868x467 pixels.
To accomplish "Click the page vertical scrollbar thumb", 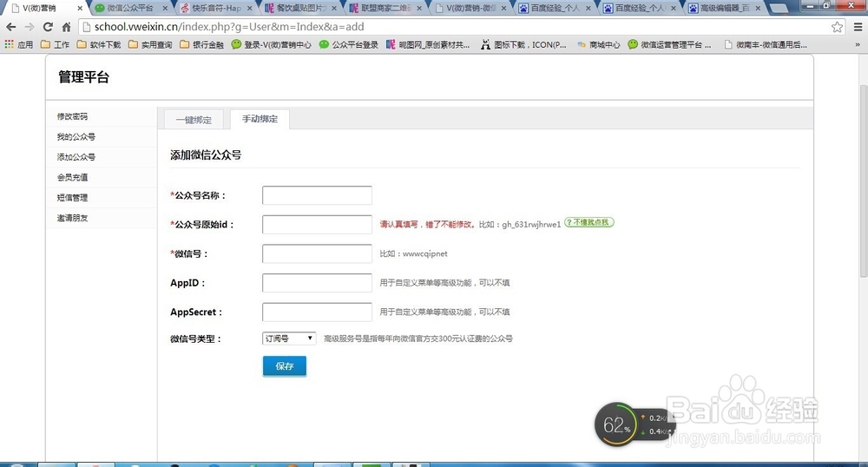I will tap(864, 181).
